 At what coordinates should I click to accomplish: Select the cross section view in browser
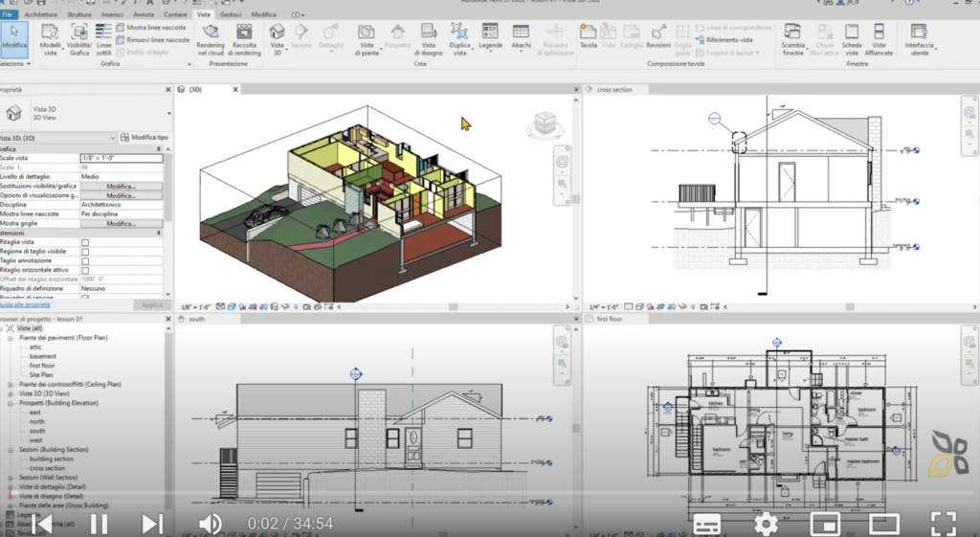pyautogui.click(x=47, y=468)
